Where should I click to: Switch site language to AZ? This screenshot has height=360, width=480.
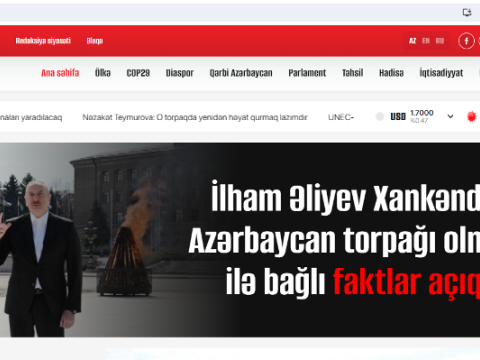pyautogui.click(x=413, y=41)
